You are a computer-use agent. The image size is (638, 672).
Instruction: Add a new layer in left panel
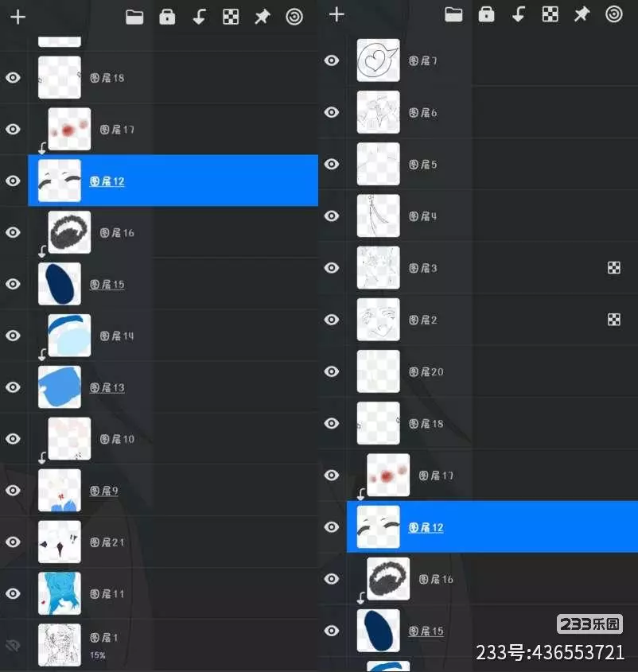(x=18, y=17)
